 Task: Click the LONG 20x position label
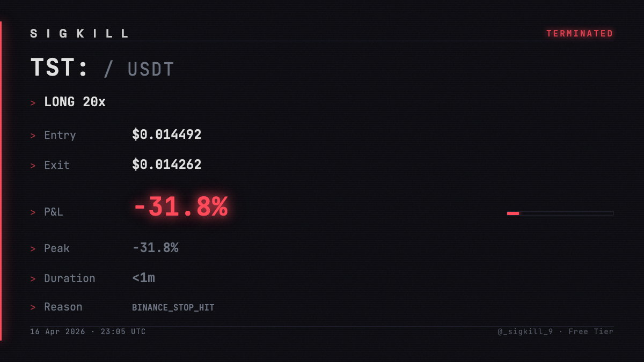pyautogui.click(x=75, y=102)
